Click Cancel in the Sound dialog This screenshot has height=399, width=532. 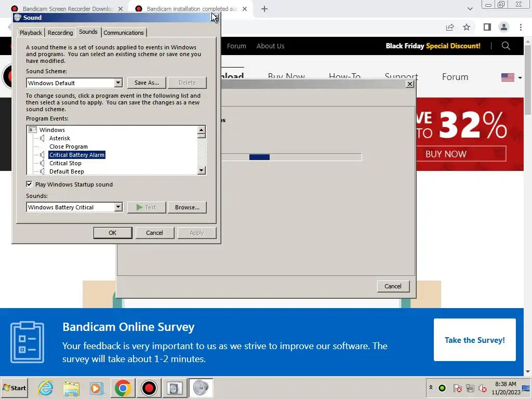(x=155, y=233)
